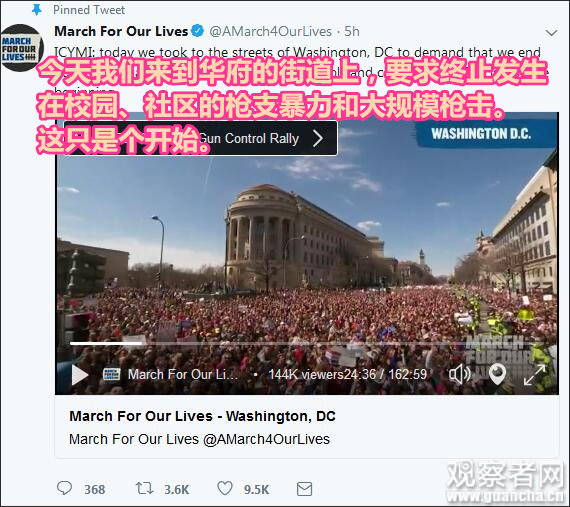The height and width of the screenshot is (507, 570).
Task: Click the WASHINGTON D.C. video label
Action: [x=481, y=134]
